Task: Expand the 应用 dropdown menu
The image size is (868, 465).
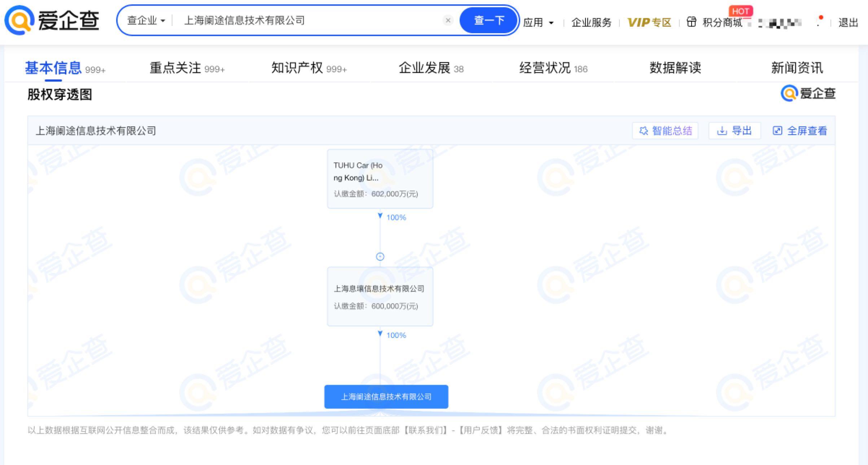Action: point(538,22)
